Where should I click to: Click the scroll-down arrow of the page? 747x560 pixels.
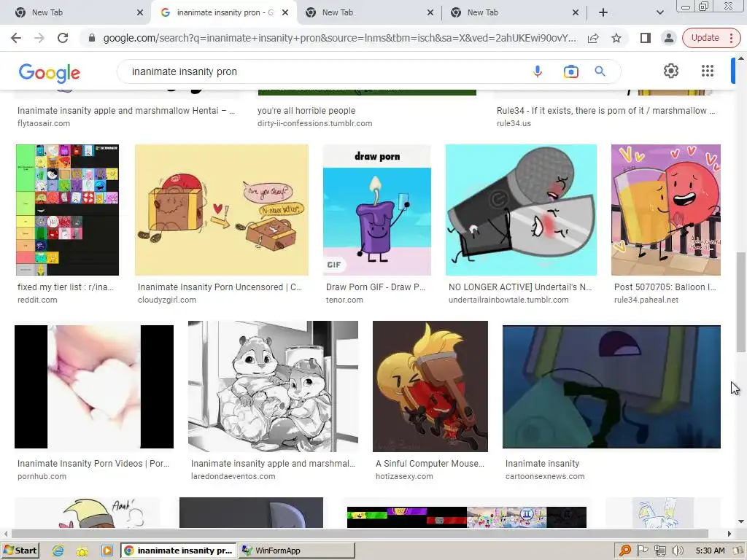point(741,521)
